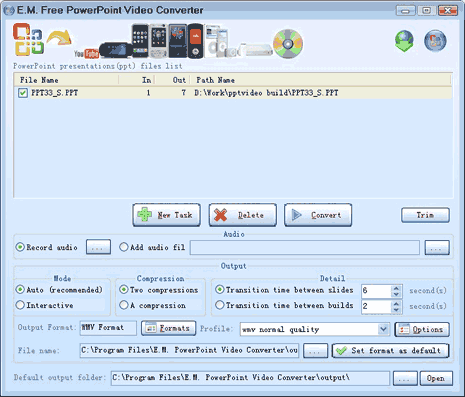Screen dimensions: 465x397
Task: Decrease builds transition seconds value
Action: [x=396, y=309]
